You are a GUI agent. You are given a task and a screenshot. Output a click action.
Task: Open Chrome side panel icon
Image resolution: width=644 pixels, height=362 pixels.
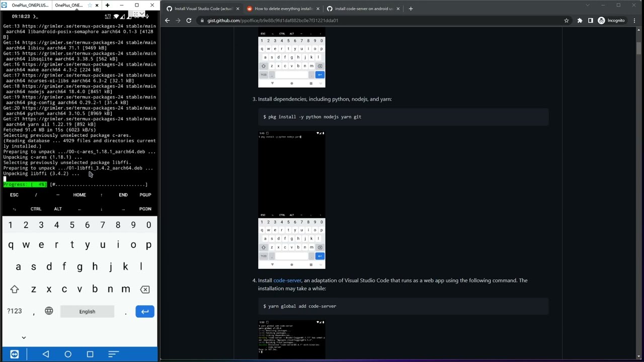591,21
